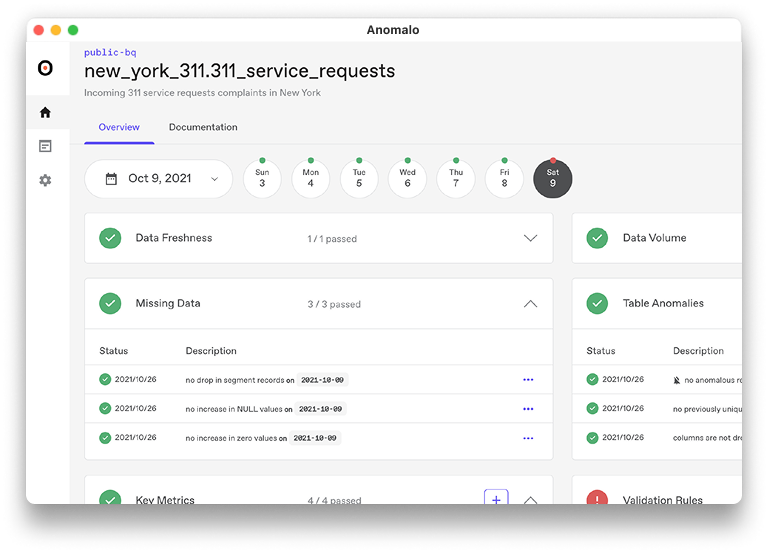Click status check icon for columns not dropped row
The width and height of the screenshot is (768, 552).
coord(592,437)
